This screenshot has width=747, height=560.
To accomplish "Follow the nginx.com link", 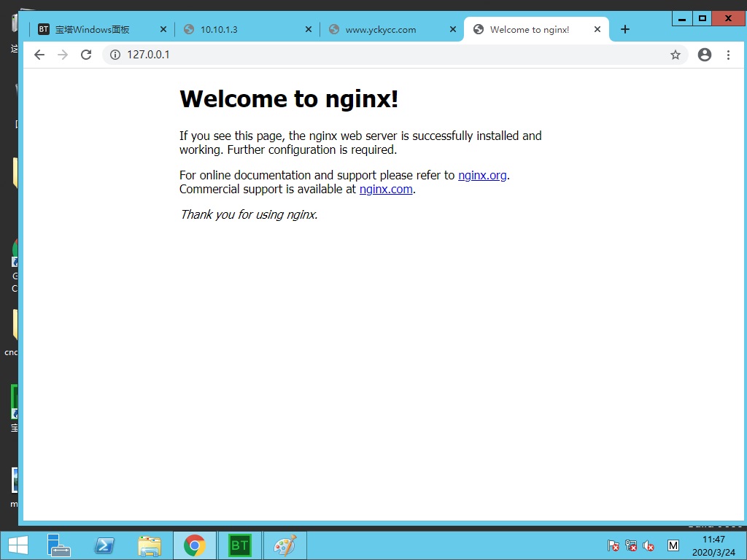I will (x=386, y=189).
